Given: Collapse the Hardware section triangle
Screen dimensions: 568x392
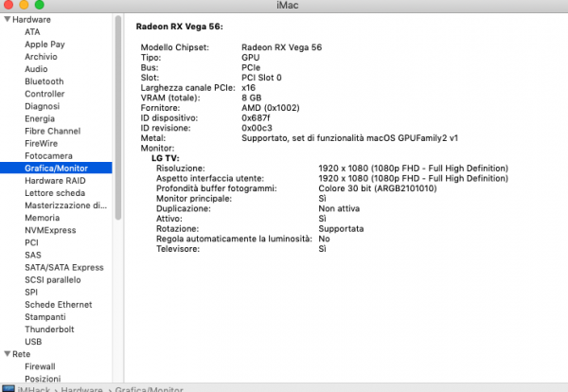Looking at the screenshot, I should pos(7,19).
